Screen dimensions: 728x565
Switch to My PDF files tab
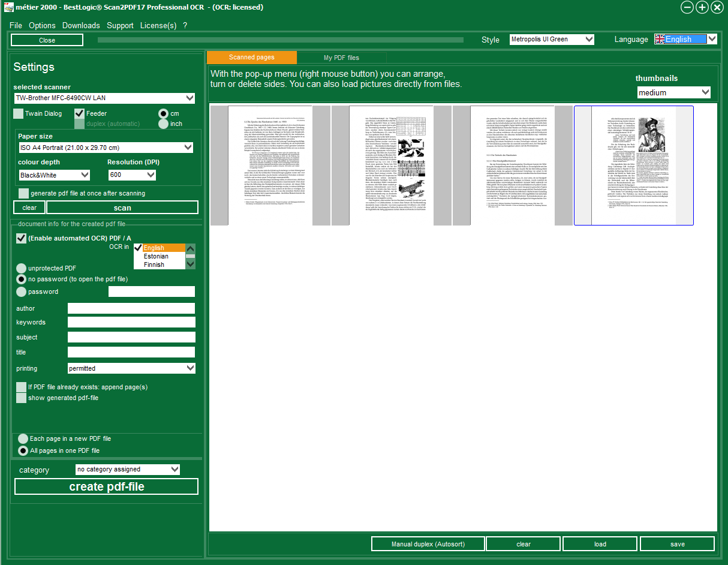[x=341, y=58]
